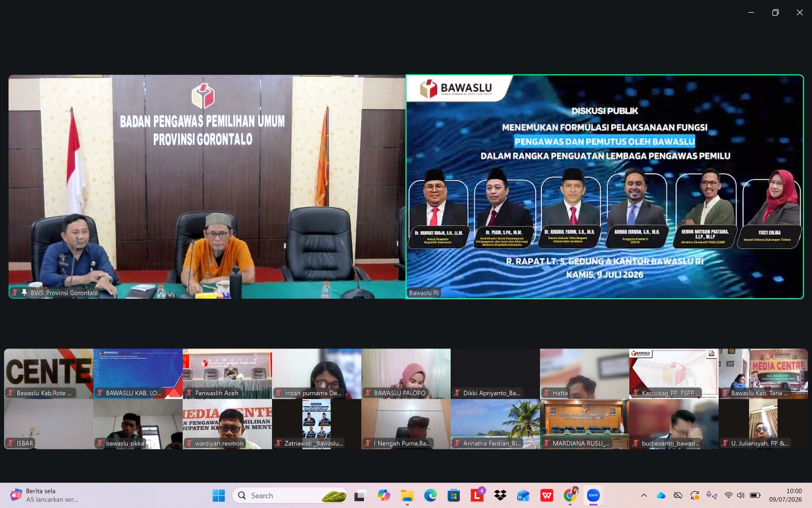Select the ISBAR participant tile
812x508 pixels.
(49, 424)
